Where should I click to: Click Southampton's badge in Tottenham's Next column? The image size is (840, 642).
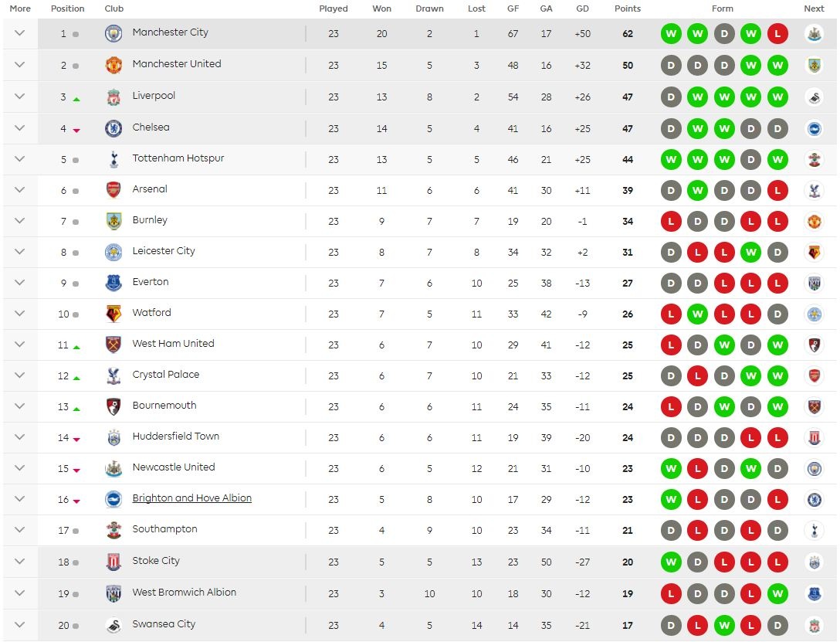(815, 159)
